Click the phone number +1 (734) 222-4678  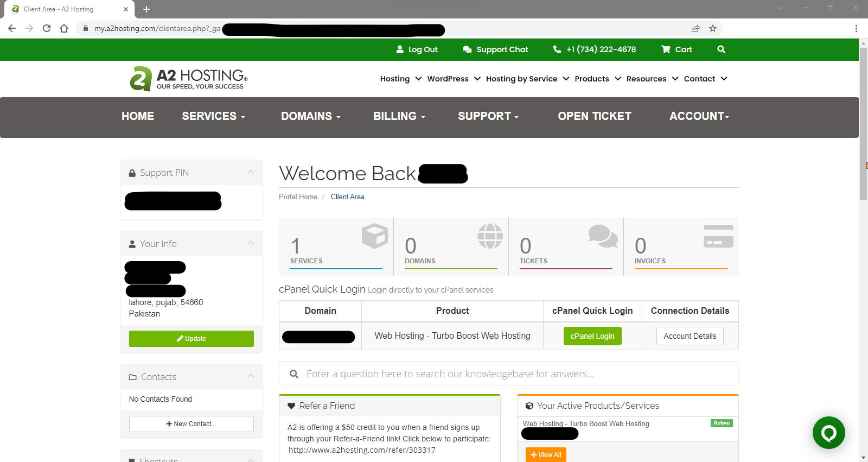click(601, 49)
